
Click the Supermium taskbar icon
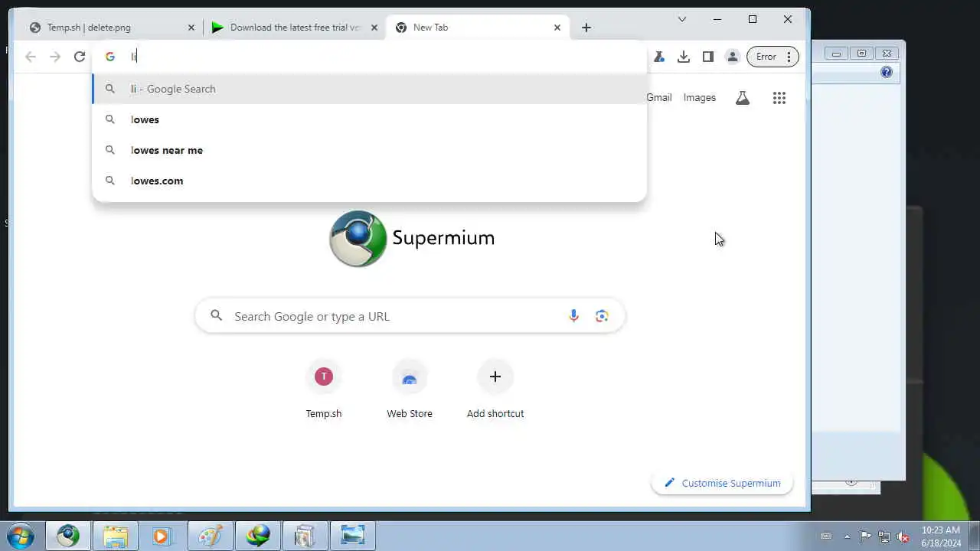68,536
